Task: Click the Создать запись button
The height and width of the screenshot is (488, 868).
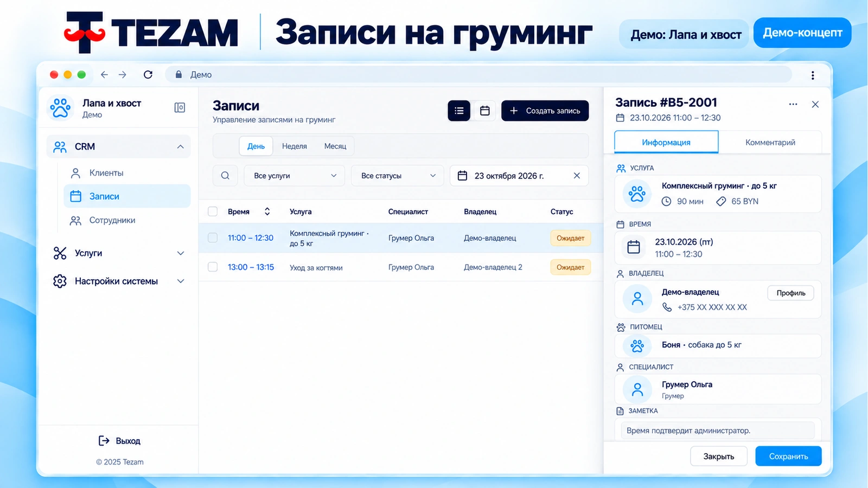Action: 545,111
